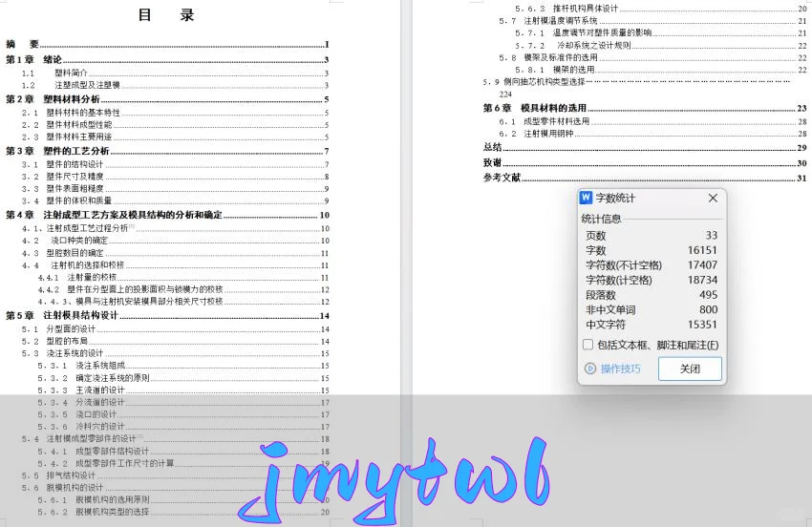Click the 摘要 entry in the contents
This screenshot has height=527, width=812.
pyautogui.click(x=167, y=45)
